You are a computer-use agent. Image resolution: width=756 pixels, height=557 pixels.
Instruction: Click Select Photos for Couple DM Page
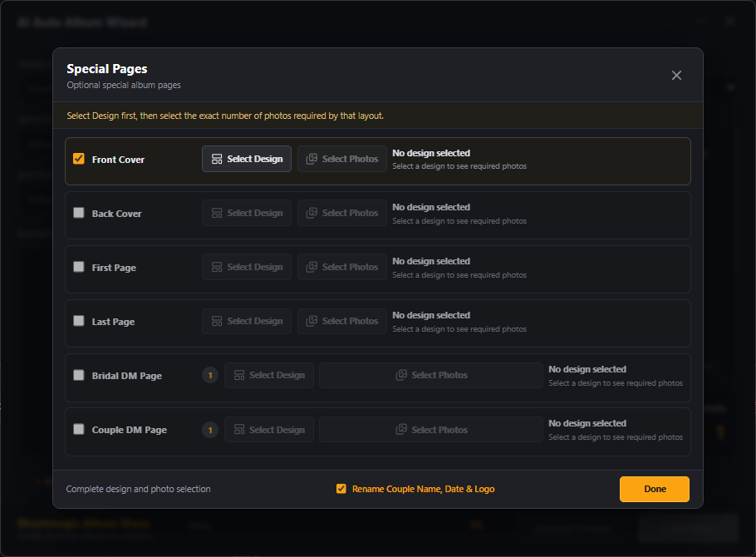(431, 430)
